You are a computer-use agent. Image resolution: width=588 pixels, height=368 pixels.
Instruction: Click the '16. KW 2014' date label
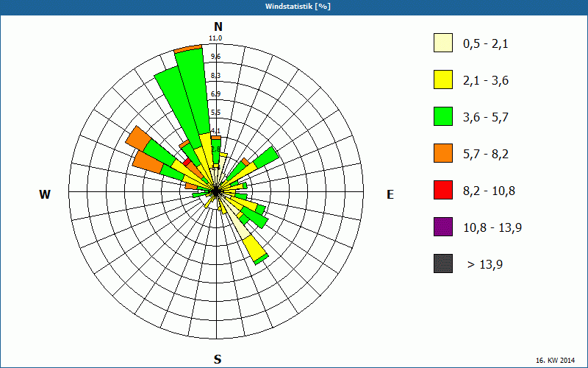[555, 360]
